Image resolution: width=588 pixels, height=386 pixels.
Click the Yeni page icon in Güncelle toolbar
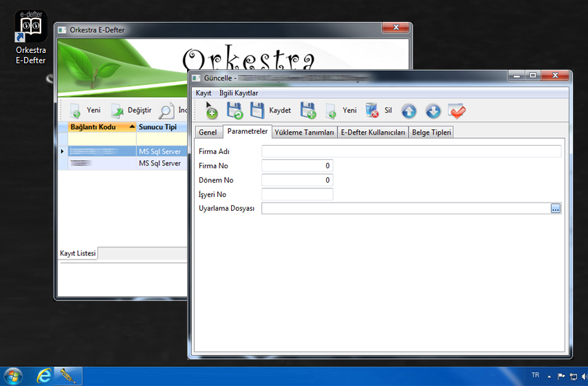pyautogui.click(x=331, y=111)
